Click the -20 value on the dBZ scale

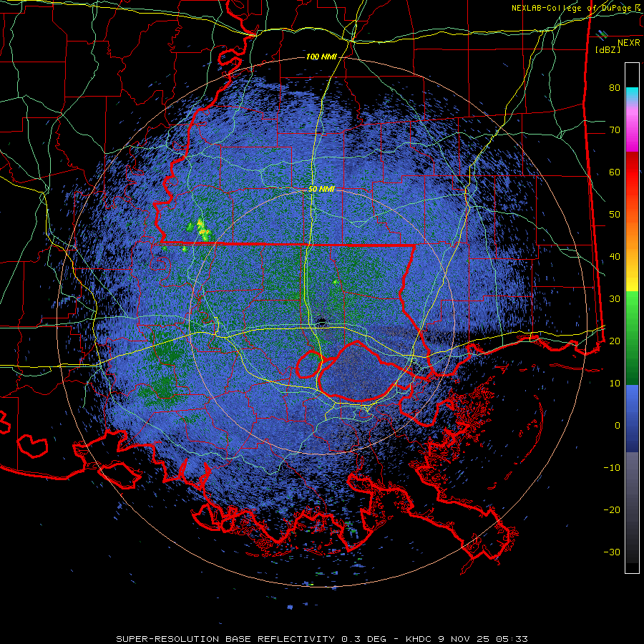click(612, 509)
